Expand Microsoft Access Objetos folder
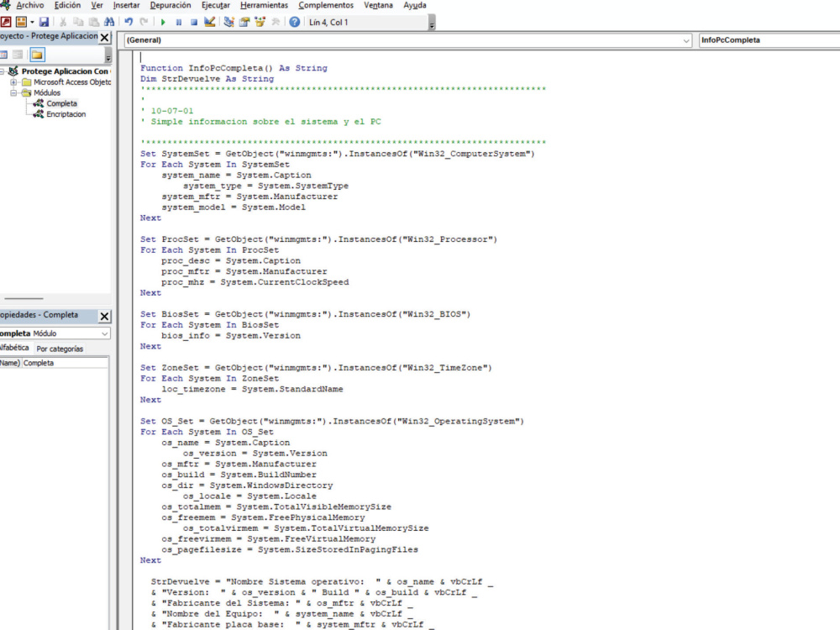840x630 pixels. point(13,82)
